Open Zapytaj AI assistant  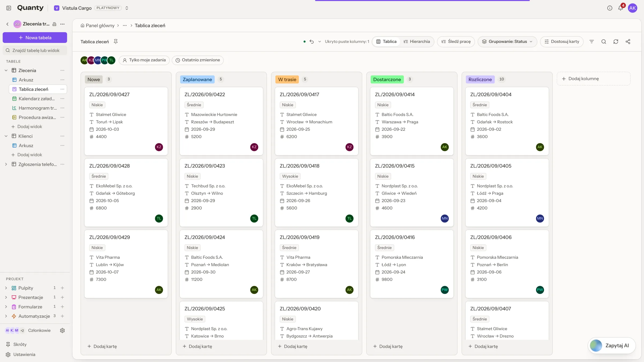(x=612, y=346)
